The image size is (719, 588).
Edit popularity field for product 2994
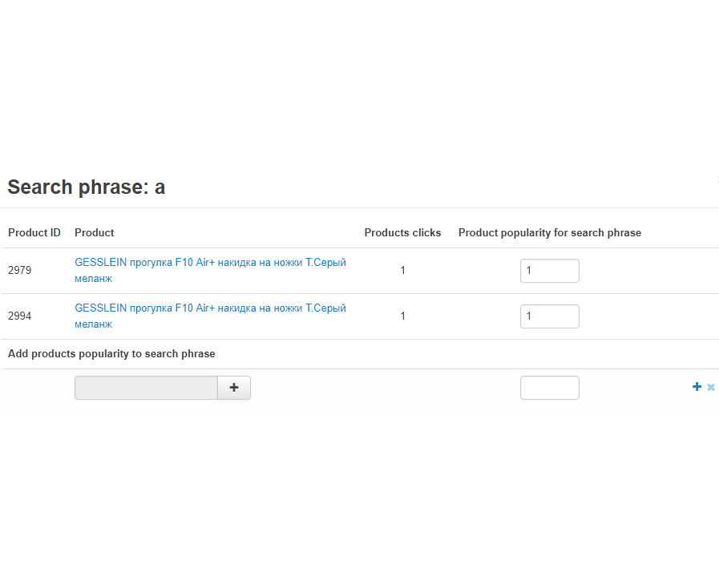point(549,316)
